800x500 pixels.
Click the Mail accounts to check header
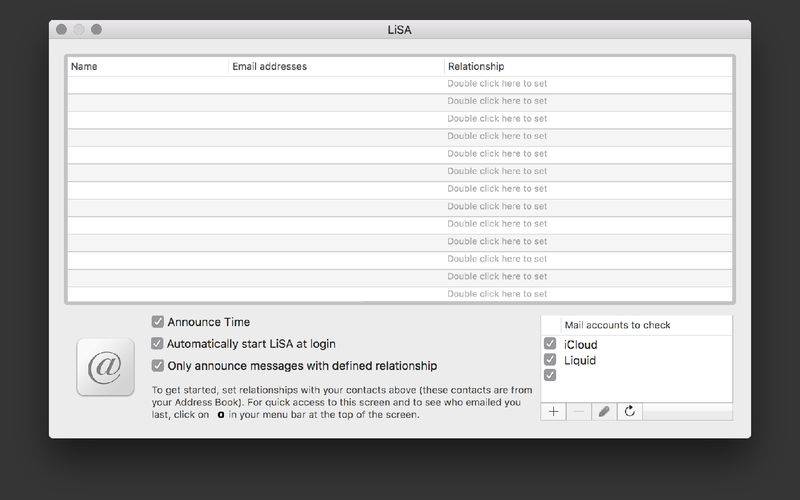pos(617,325)
